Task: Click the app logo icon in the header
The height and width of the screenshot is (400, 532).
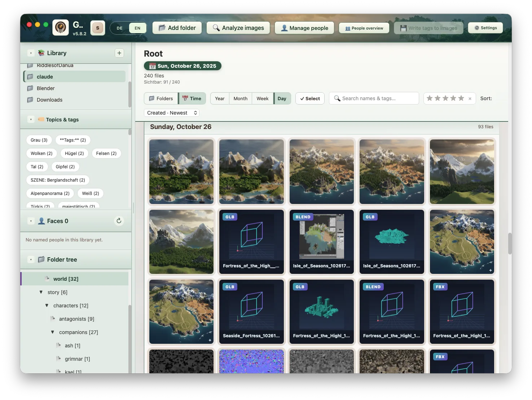Action: pyautogui.click(x=61, y=27)
